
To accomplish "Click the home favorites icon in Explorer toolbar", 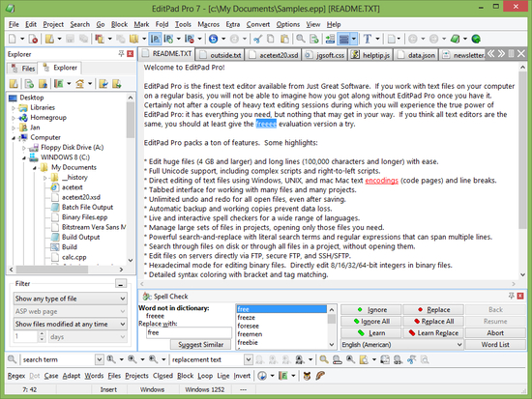I will [79, 84].
